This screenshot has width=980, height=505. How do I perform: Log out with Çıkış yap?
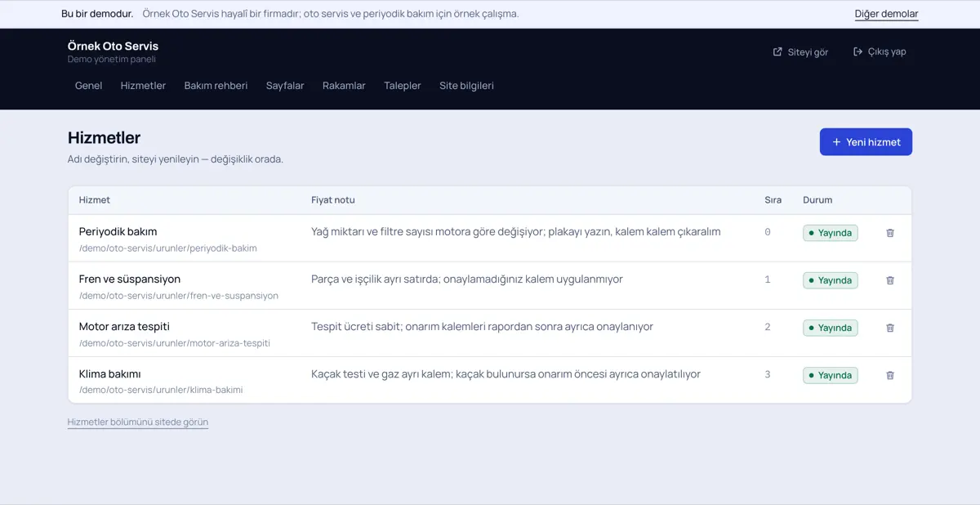point(880,51)
